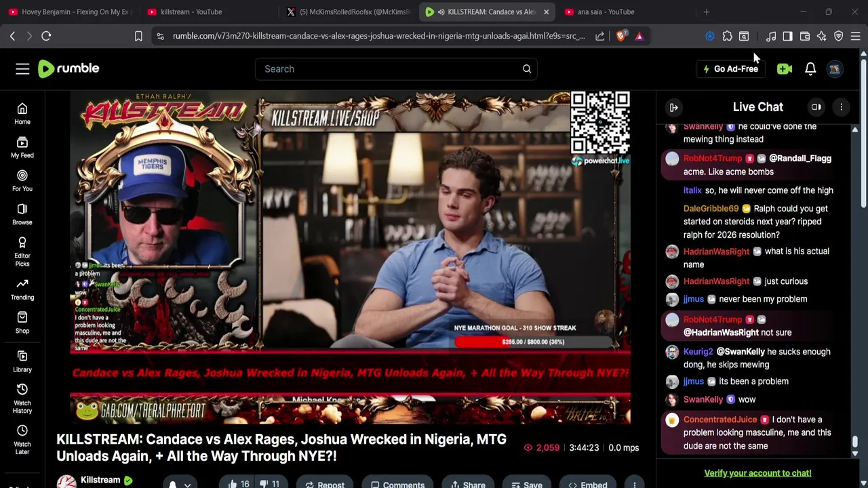The height and width of the screenshot is (488, 868).
Task: Go to the Rumble logo homepage
Action: tap(68, 68)
